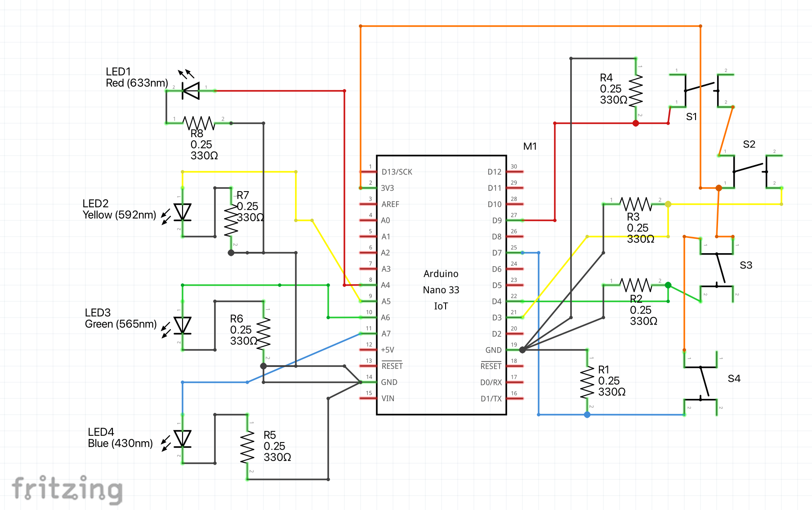This screenshot has height=510, width=812.
Task: Click the AREF pin label
Action: point(390,204)
